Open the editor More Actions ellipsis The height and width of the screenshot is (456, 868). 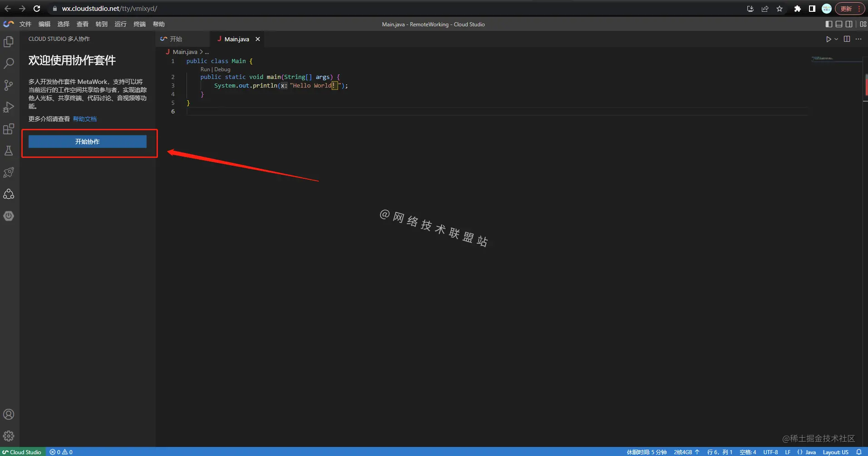tap(858, 39)
